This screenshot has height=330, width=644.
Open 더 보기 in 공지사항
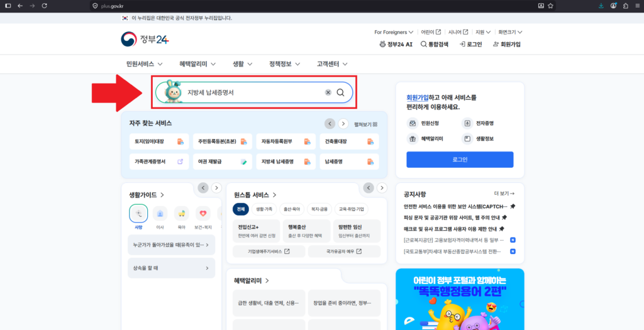pos(504,194)
